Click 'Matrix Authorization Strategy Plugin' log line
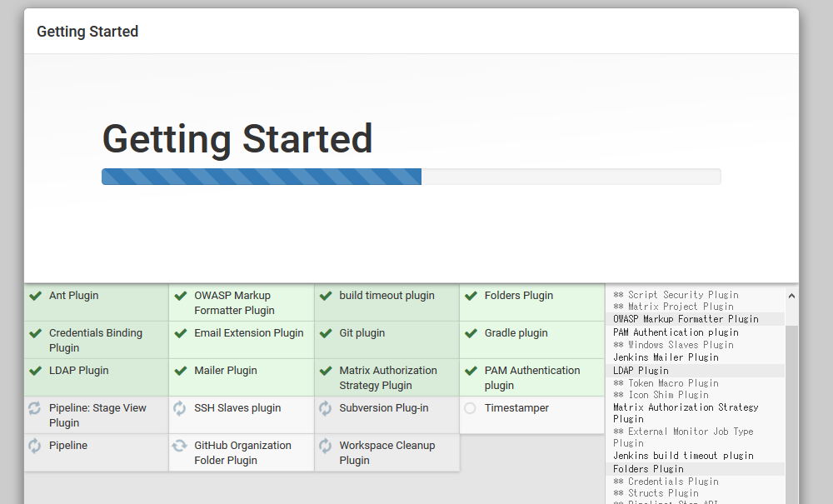Image resolution: width=833 pixels, height=504 pixels. tap(686, 412)
